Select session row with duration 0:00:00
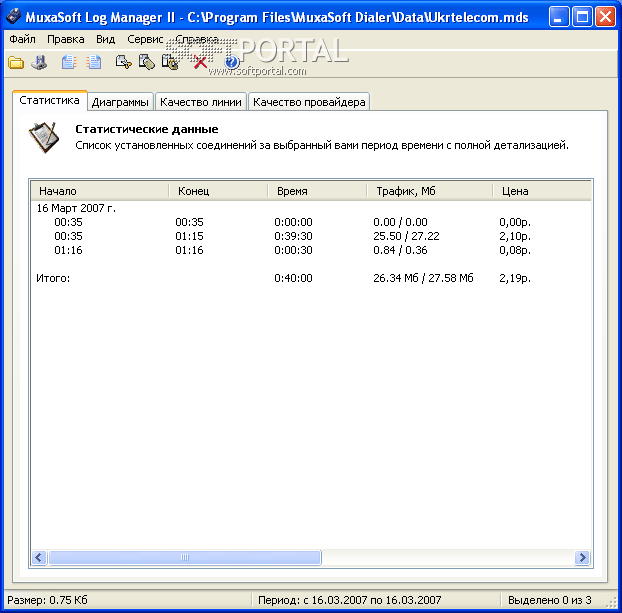This screenshot has width=622, height=613. click(x=311, y=222)
